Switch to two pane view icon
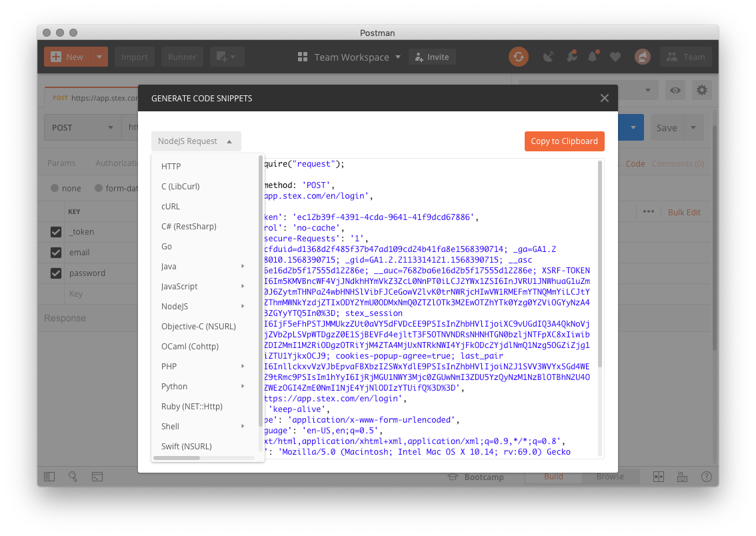756x536 pixels. [x=659, y=477]
